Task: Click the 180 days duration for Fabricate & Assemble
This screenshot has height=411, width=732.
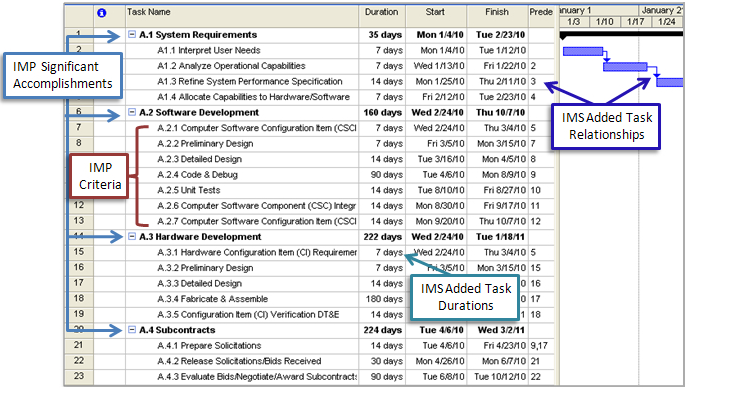Action: pos(385,298)
